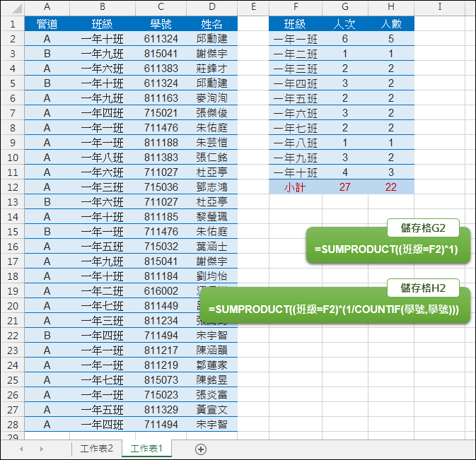Select cell H2 showing value 5

tap(391, 39)
